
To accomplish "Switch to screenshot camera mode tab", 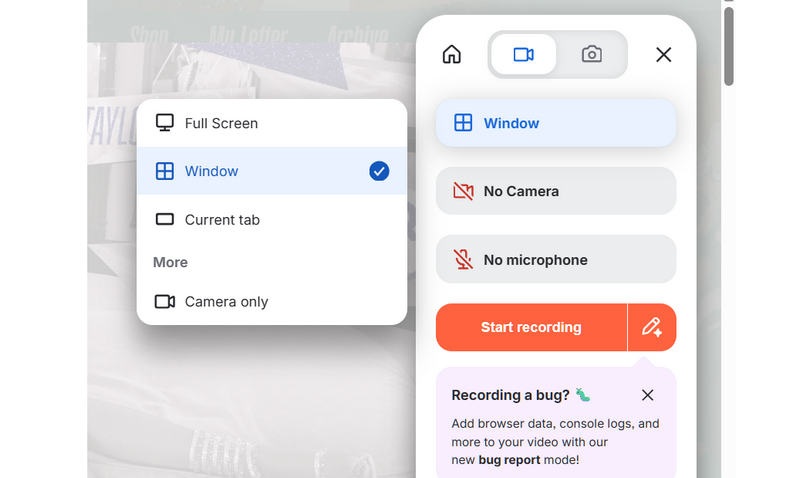I will click(591, 54).
